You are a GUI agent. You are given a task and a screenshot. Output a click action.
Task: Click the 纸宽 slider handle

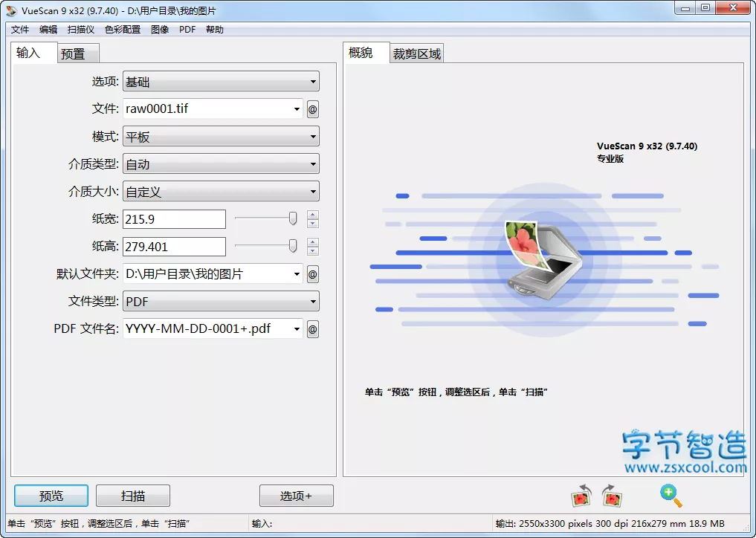coord(293,218)
